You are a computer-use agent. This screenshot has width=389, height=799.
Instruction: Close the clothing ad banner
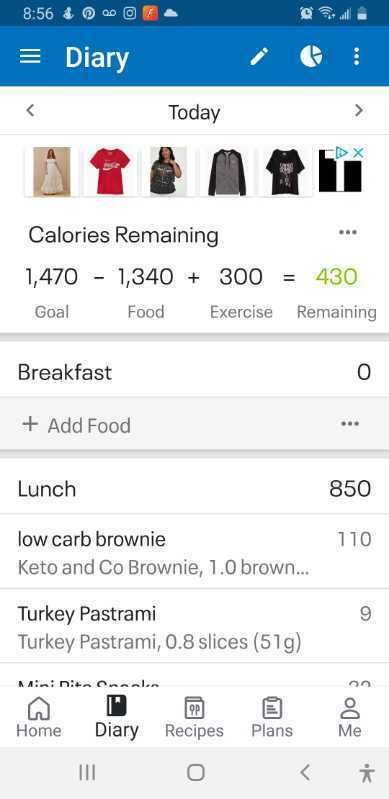(x=358, y=152)
